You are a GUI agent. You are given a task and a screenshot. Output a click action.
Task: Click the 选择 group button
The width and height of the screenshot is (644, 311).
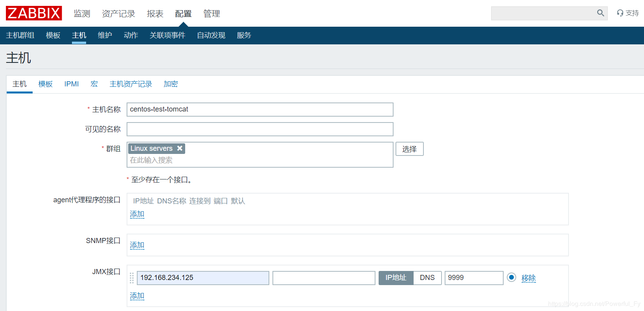(x=409, y=149)
